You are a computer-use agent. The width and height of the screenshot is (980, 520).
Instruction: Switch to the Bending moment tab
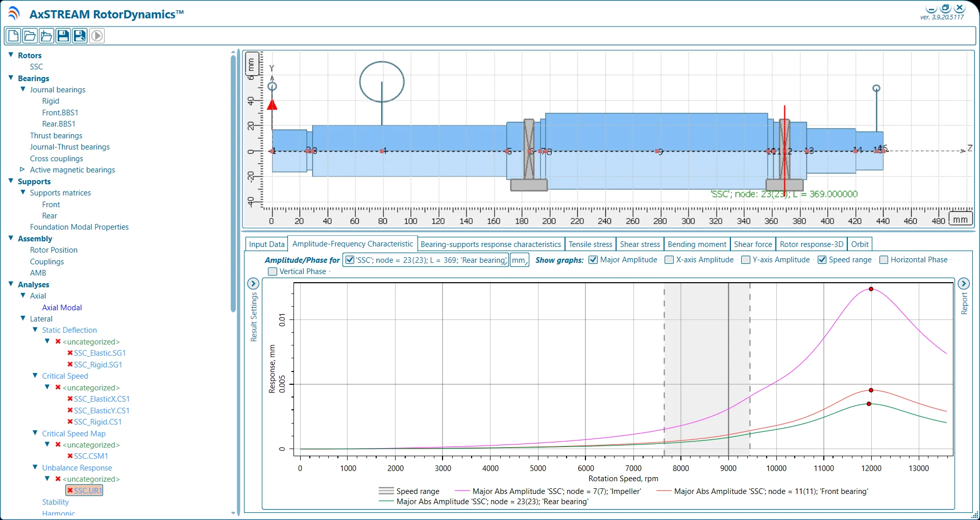[x=697, y=244]
